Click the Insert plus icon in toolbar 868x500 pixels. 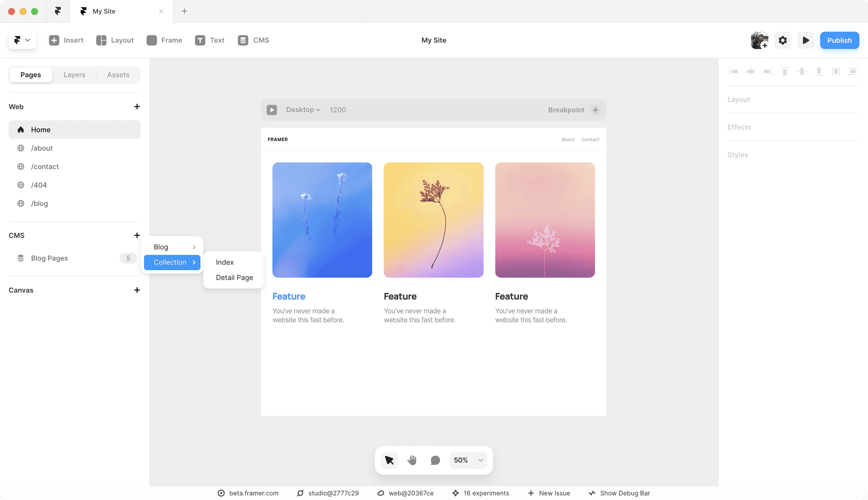[54, 40]
